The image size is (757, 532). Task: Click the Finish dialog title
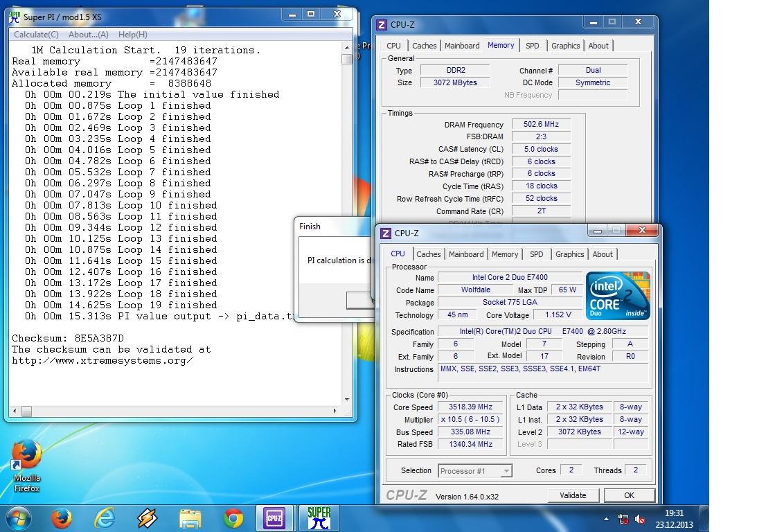(310, 227)
